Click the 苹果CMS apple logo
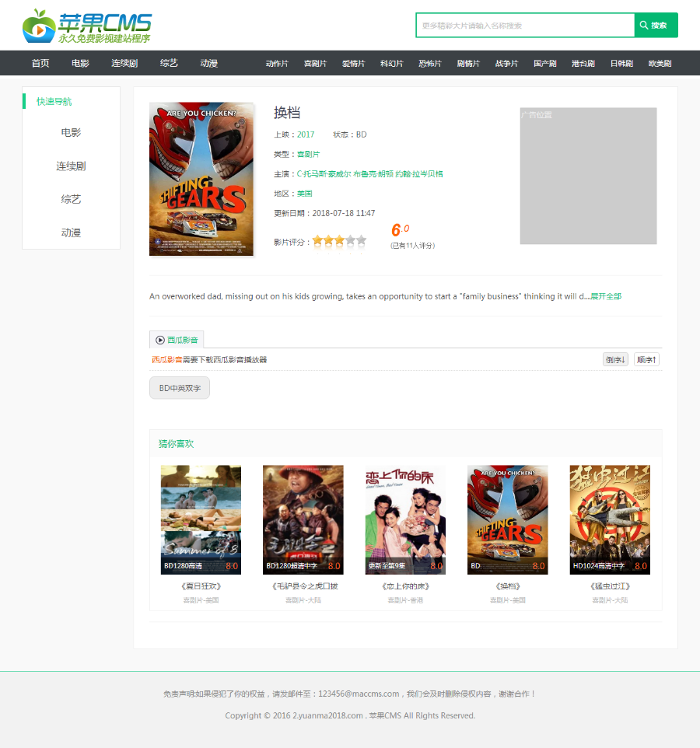700x748 pixels. [x=87, y=26]
